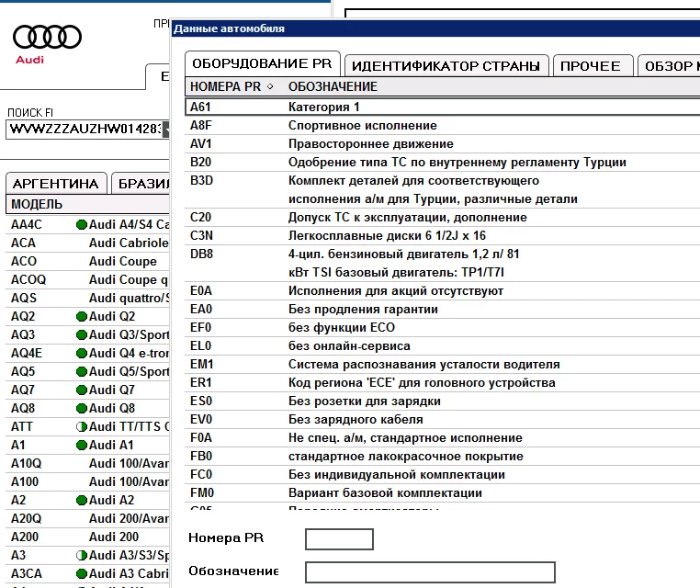
Task: Select row EL0 без онлайн-сервиса
Action: 443,346
